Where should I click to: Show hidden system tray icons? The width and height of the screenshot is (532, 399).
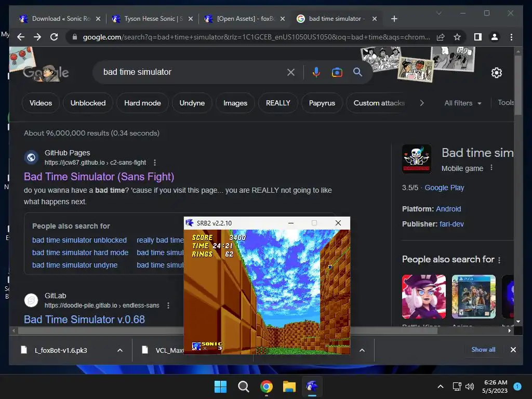click(x=441, y=387)
